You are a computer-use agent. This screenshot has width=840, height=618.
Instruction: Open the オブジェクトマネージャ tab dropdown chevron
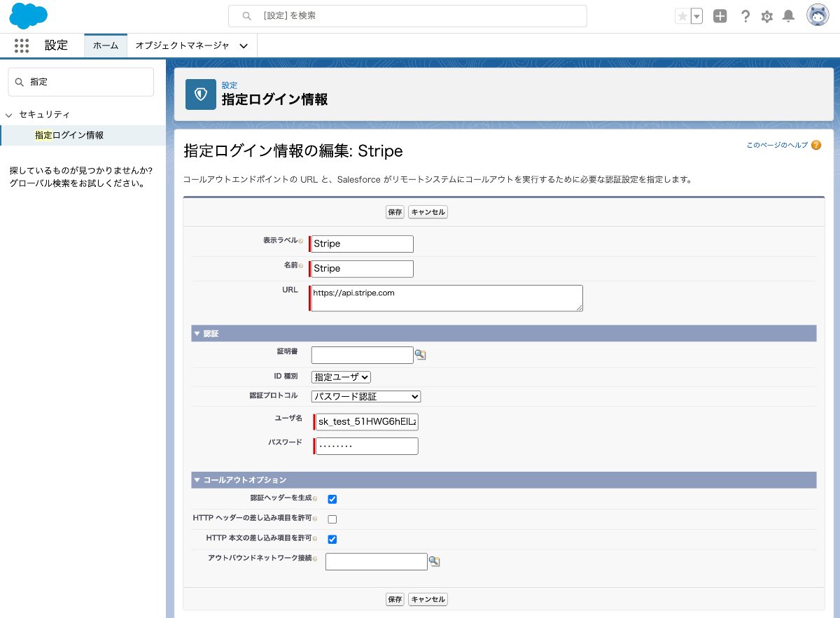[244, 45]
